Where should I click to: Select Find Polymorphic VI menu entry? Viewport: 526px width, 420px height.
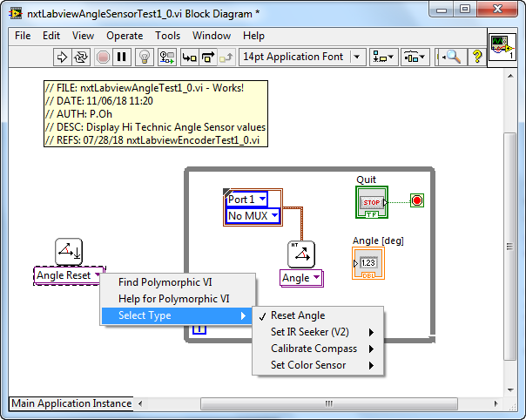coord(178,282)
